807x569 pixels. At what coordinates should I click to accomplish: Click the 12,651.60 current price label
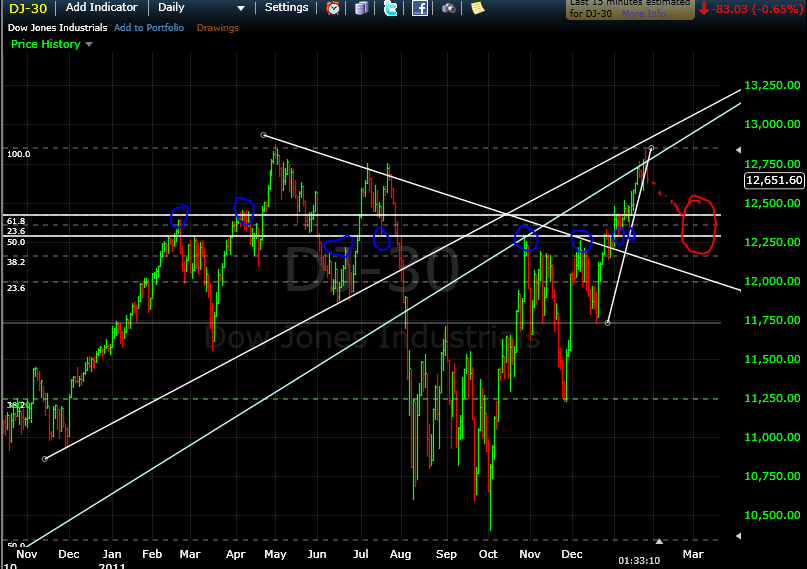(x=774, y=180)
